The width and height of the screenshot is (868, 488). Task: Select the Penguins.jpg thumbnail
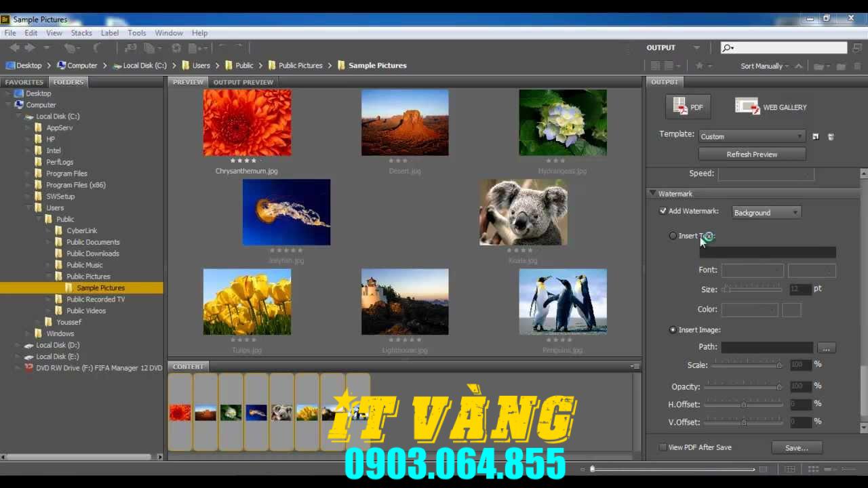click(x=563, y=302)
